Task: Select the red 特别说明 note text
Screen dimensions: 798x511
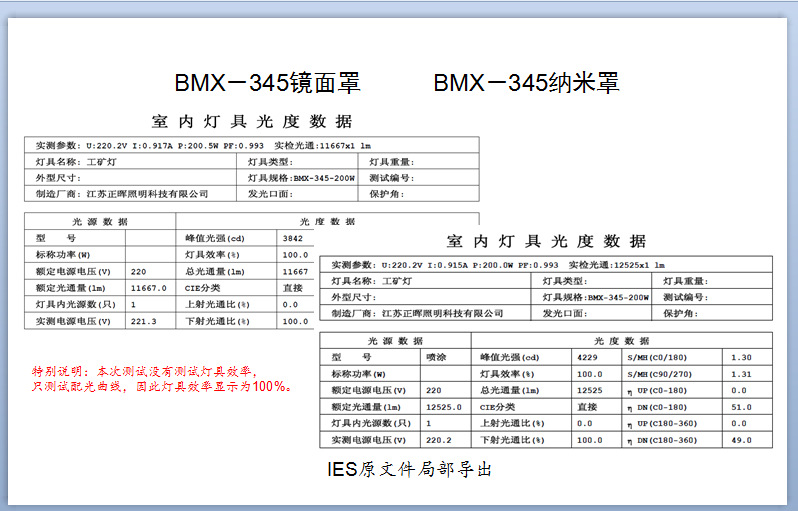Action: click(153, 378)
